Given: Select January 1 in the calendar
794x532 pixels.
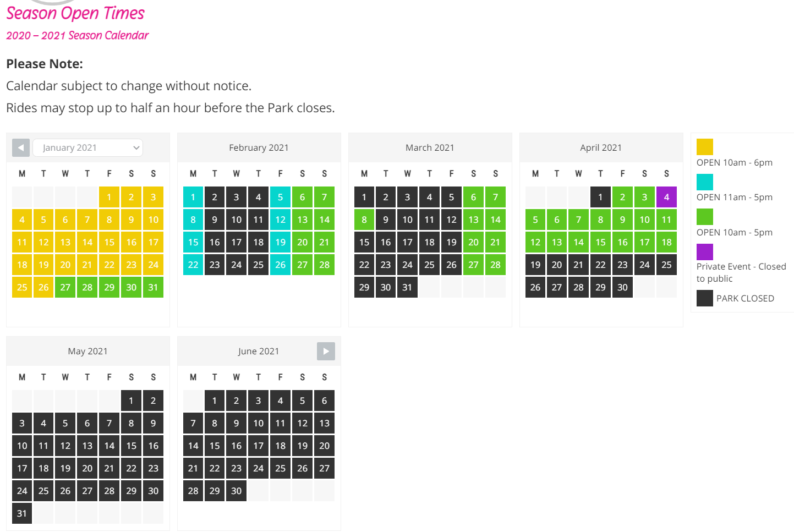Looking at the screenshot, I should coord(109,197).
